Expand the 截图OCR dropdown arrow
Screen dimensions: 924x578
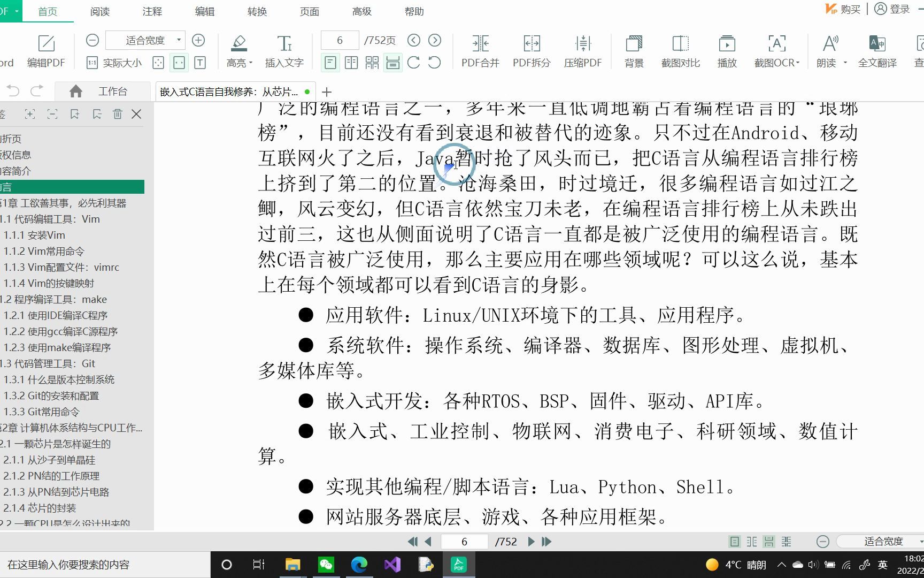click(x=798, y=63)
